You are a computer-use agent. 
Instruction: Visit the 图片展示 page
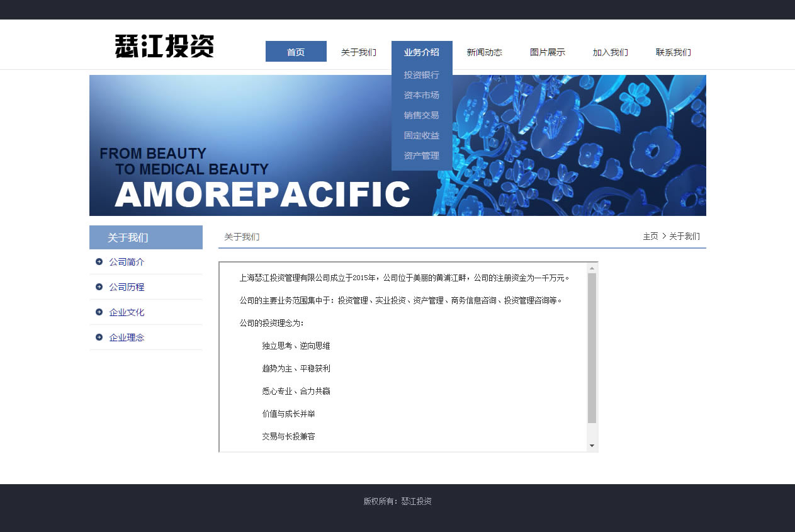(548, 52)
